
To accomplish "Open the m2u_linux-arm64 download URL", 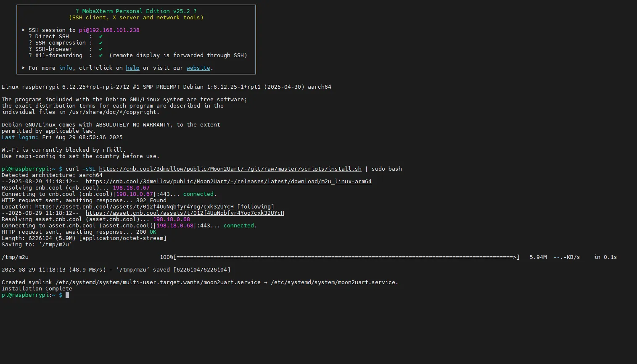I will pyautogui.click(x=228, y=182).
